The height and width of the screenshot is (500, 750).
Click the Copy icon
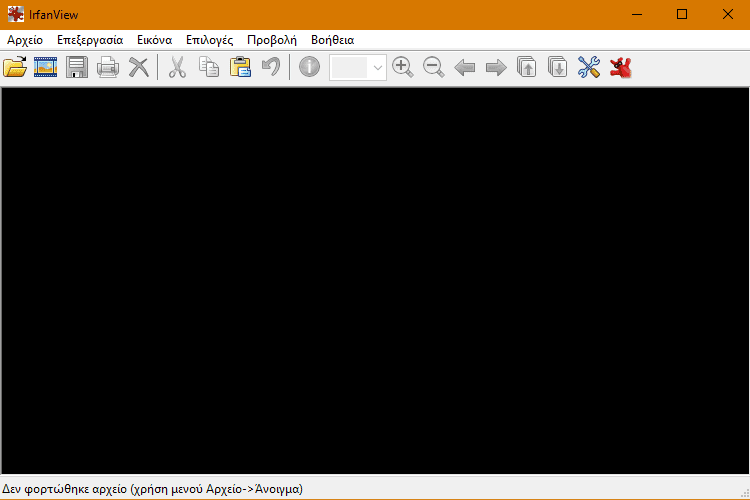pos(209,67)
